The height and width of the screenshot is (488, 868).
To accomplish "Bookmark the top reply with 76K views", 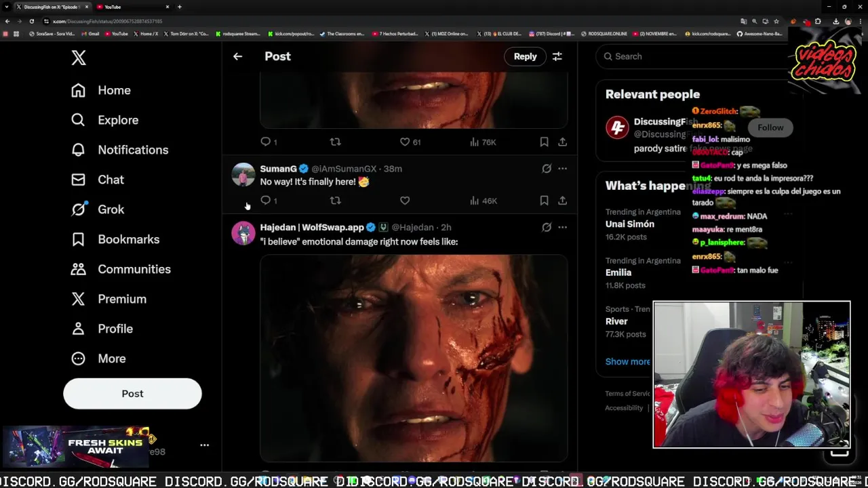I will click(x=544, y=142).
